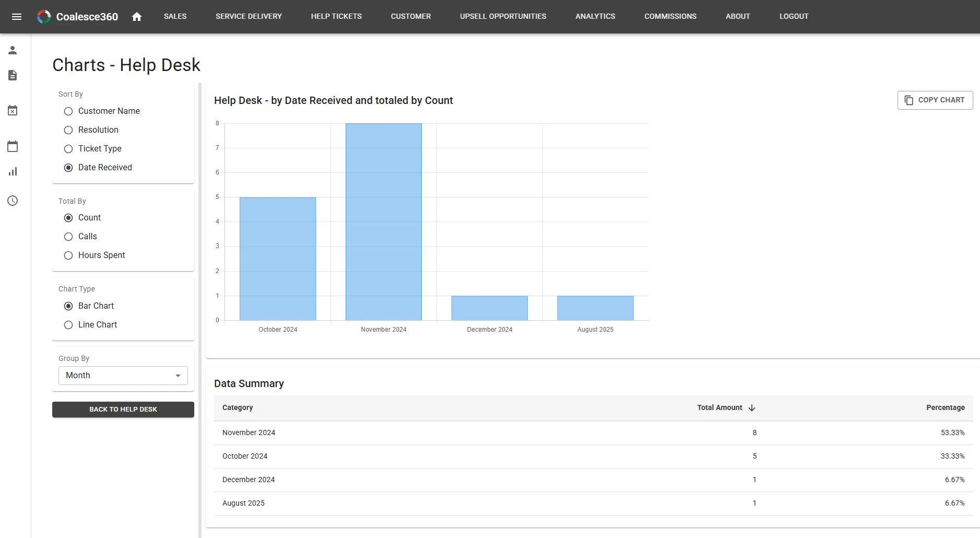Click the clock history icon in the sidebar
Screen dimensions: 980x538
[x=13, y=201]
